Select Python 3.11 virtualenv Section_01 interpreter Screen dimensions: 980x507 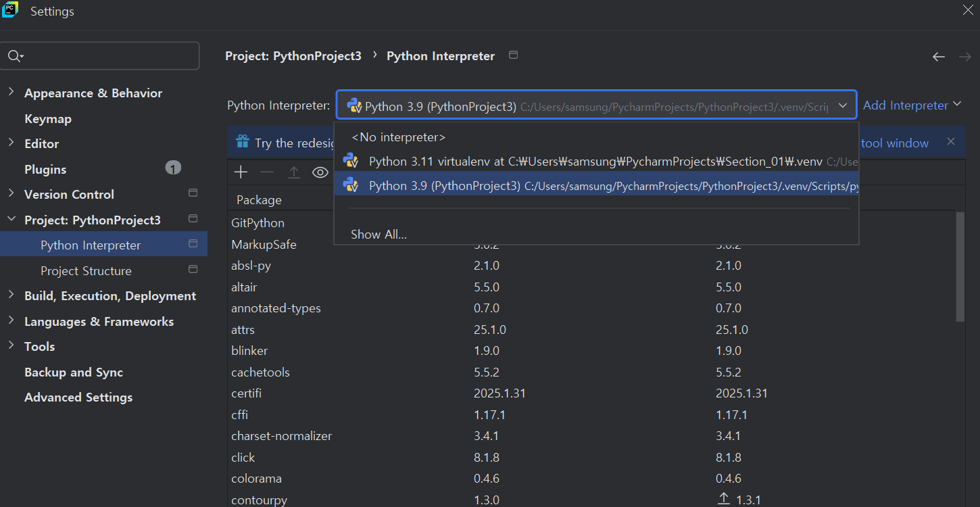coord(597,161)
